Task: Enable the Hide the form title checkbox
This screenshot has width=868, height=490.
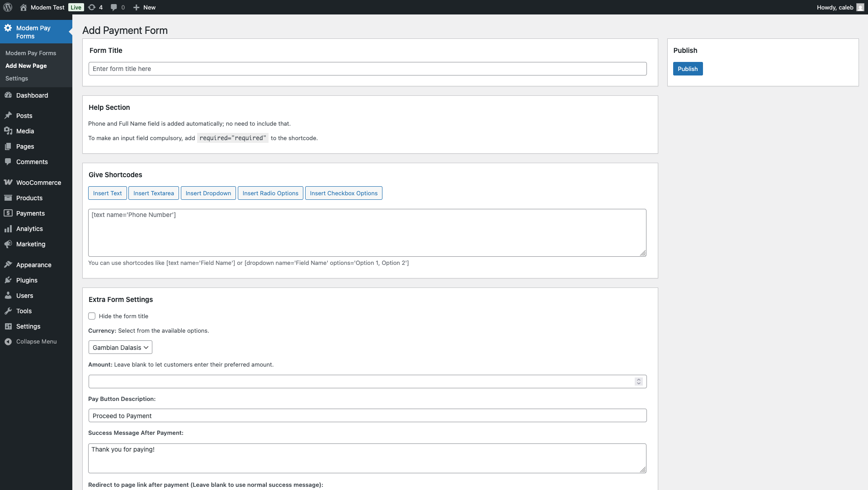Action: point(92,316)
